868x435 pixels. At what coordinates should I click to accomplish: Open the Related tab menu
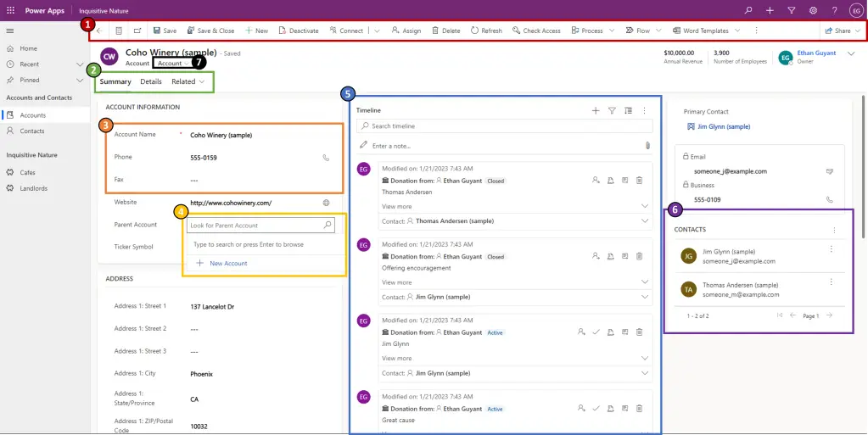click(x=188, y=82)
